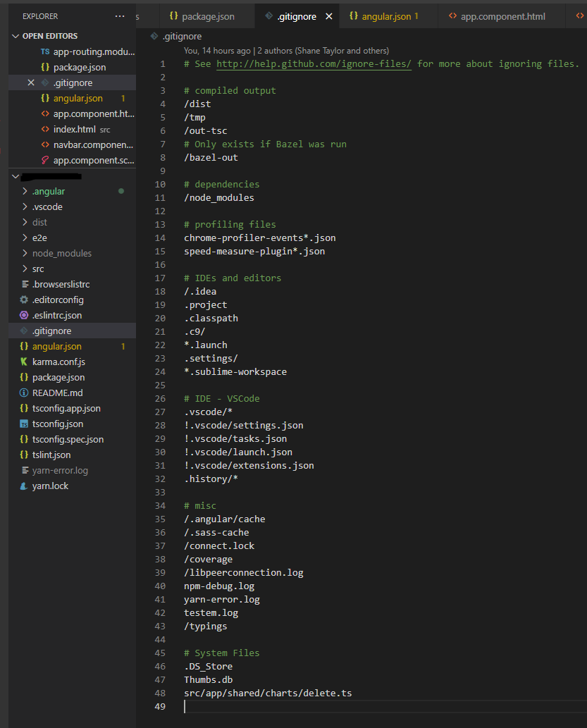Image resolution: width=587 pixels, height=728 pixels.
Task: Click the .editorconfig gear icon
Action: (x=24, y=300)
